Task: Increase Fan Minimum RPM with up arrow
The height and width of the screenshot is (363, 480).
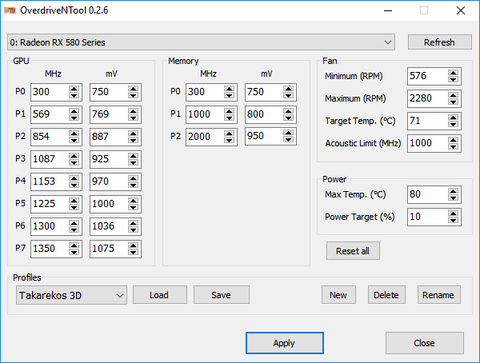Action: pos(453,73)
